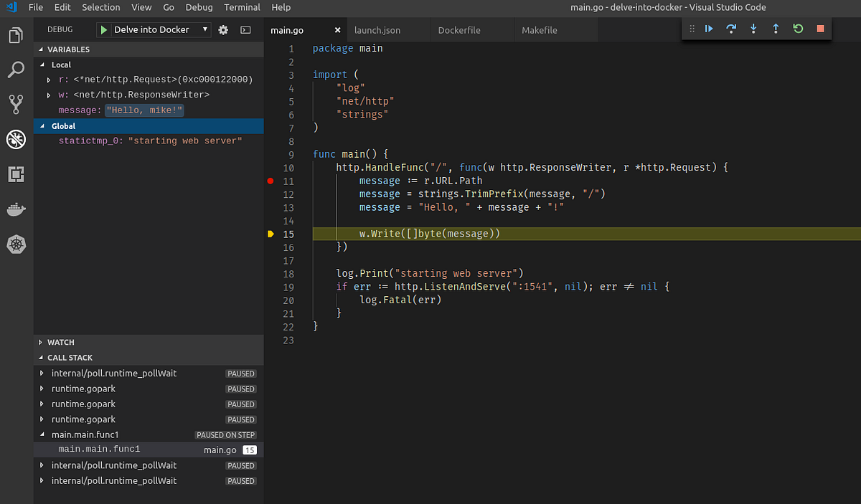Click Continue in the debug toolbar
861x504 pixels.
click(x=709, y=29)
